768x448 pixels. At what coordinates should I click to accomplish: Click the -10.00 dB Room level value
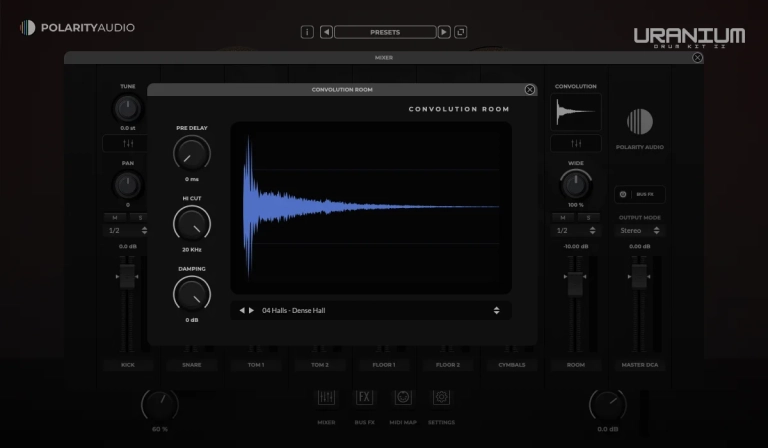point(576,247)
